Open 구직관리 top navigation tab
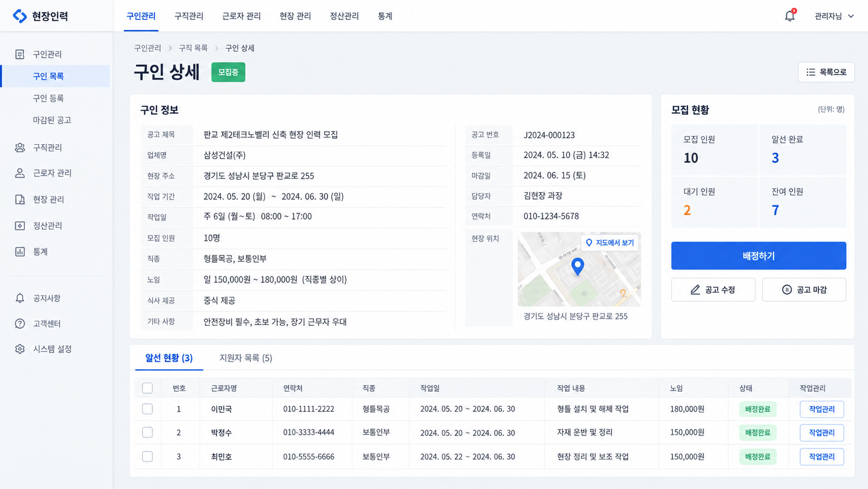 tap(188, 16)
